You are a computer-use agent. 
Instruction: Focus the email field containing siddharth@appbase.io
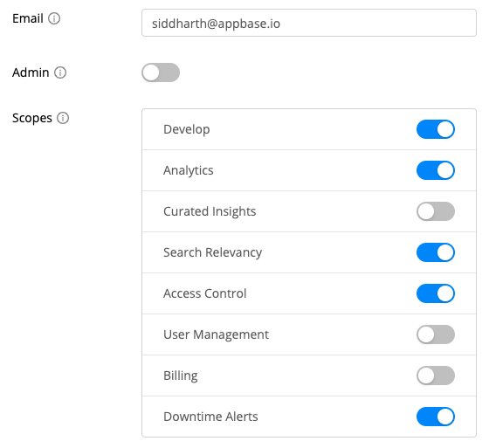coord(309,23)
